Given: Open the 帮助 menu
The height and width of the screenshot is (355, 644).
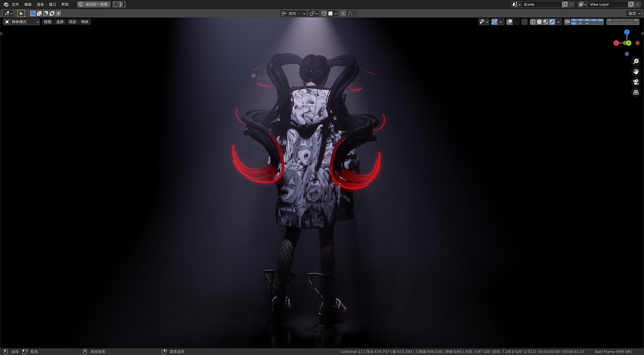Looking at the screenshot, I should pyautogui.click(x=65, y=4).
